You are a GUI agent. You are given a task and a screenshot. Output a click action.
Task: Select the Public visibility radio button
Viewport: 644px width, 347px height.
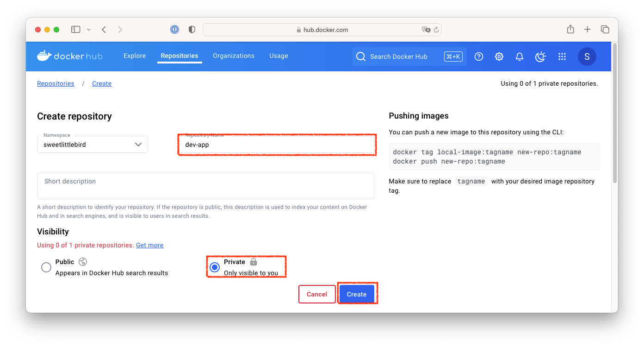click(46, 267)
